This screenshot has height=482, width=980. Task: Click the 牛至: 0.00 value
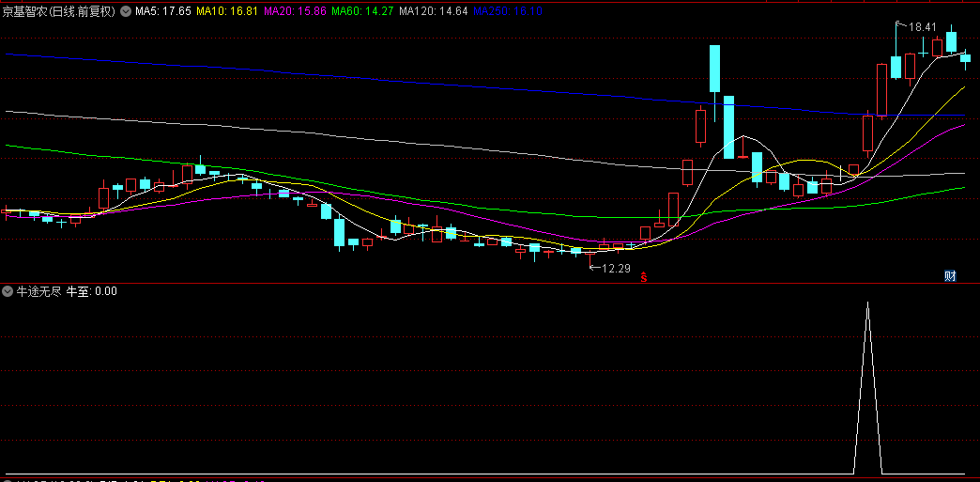(92, 291)
